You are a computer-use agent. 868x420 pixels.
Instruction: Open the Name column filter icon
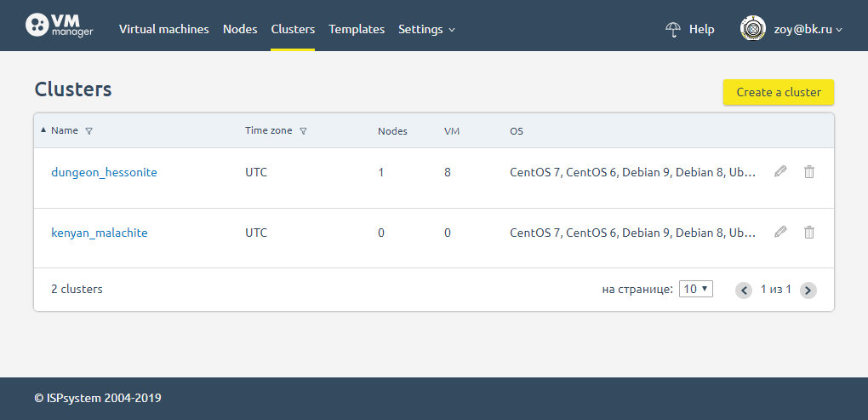[89, 131]
